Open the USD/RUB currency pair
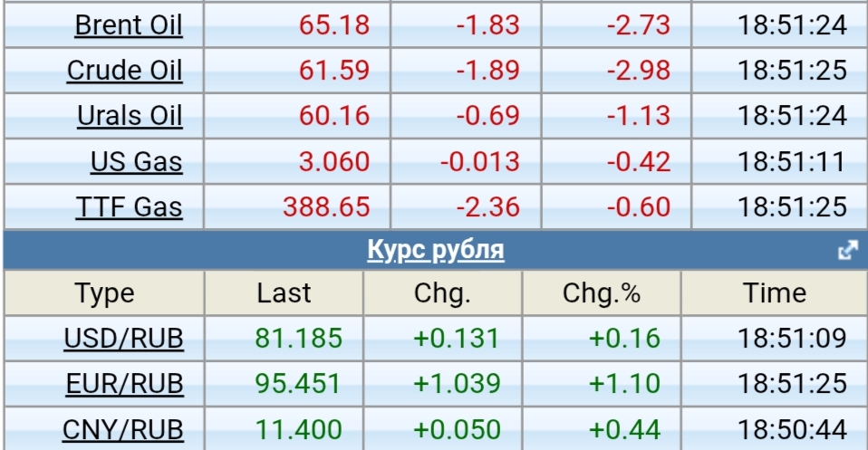 point(123,339)
